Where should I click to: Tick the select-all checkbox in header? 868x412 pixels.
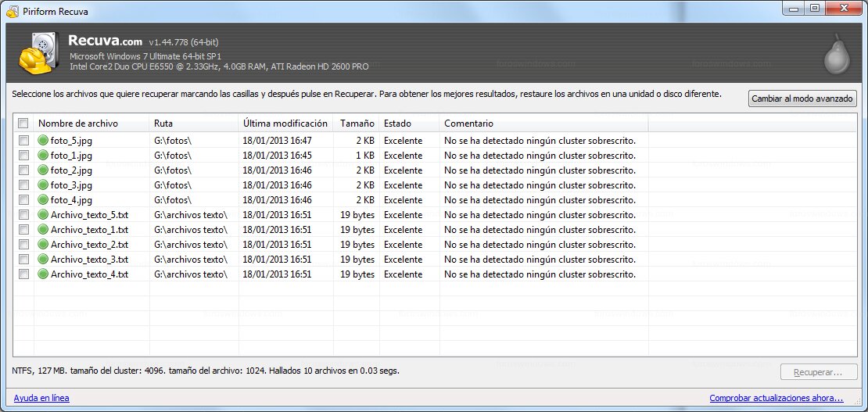pos(23,123)
